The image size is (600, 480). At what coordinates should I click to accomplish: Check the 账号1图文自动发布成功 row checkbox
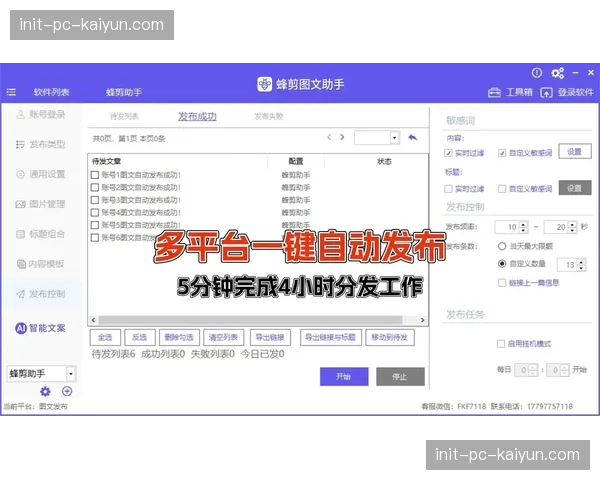[x=95, y=175]
